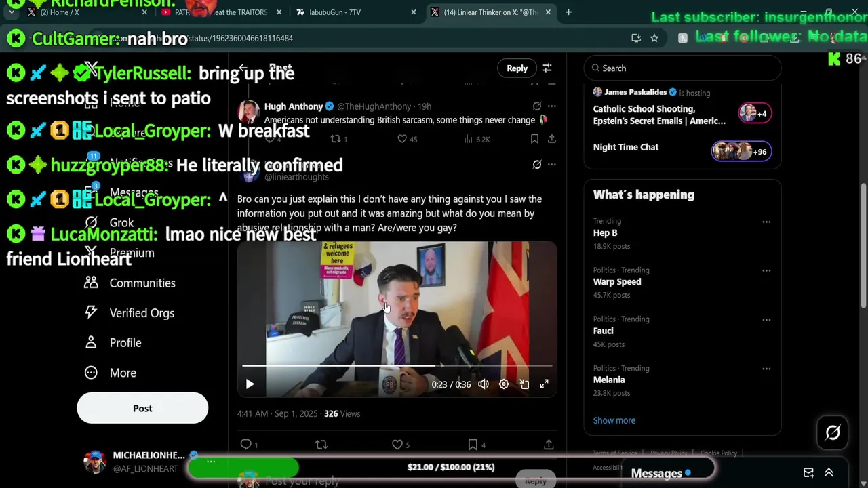868x488 pixels.
Task: Open reply sorting filter icon
Action: tap(547, 68)
